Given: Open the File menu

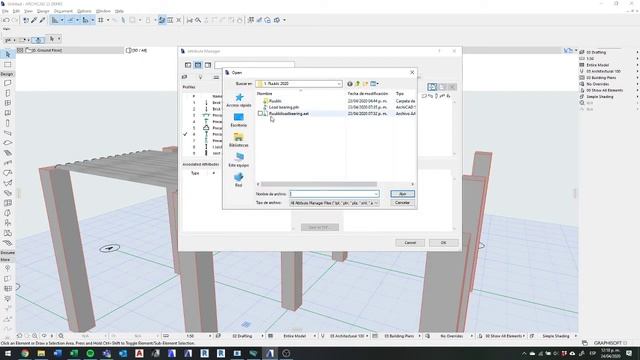Looking at the screenshot, I should 5,11.
